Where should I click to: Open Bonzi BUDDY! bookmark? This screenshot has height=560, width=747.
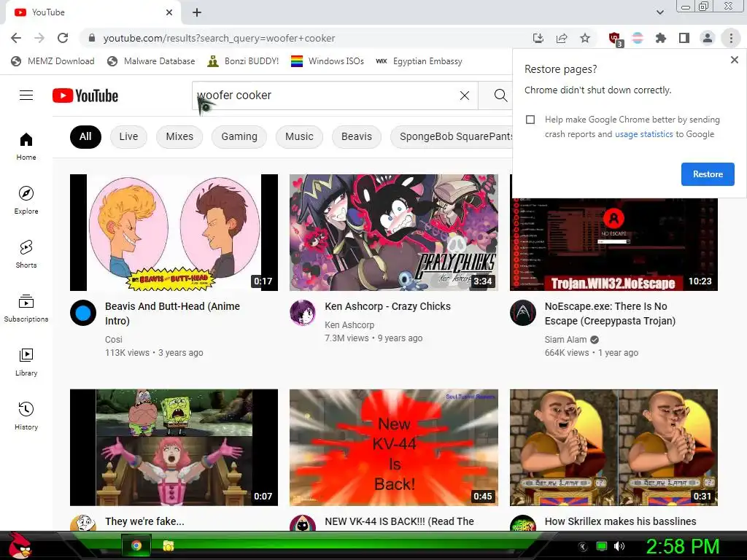243,61
